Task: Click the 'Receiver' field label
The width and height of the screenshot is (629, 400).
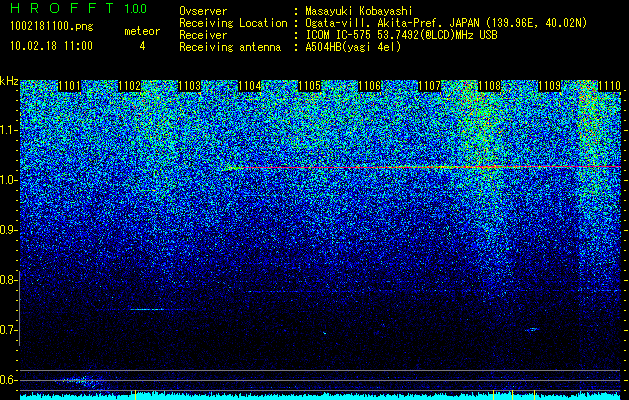Action: (203, 35)
